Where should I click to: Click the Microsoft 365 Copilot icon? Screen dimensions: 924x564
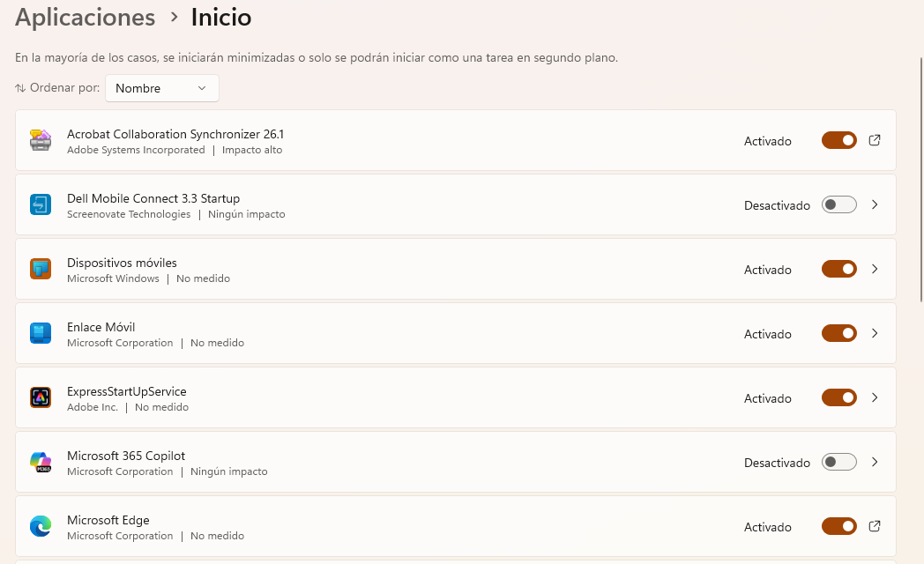[x=41, y=462]
